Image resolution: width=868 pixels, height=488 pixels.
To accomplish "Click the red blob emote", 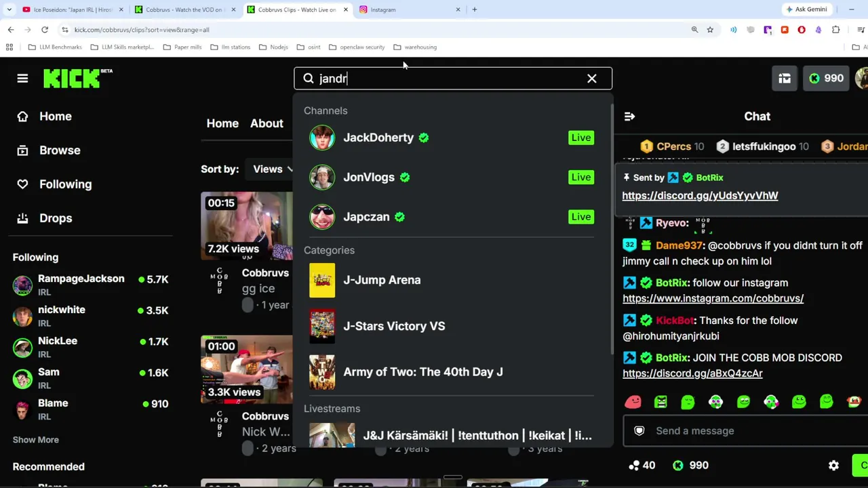I will pyautogui.click(x=633, y=402).
